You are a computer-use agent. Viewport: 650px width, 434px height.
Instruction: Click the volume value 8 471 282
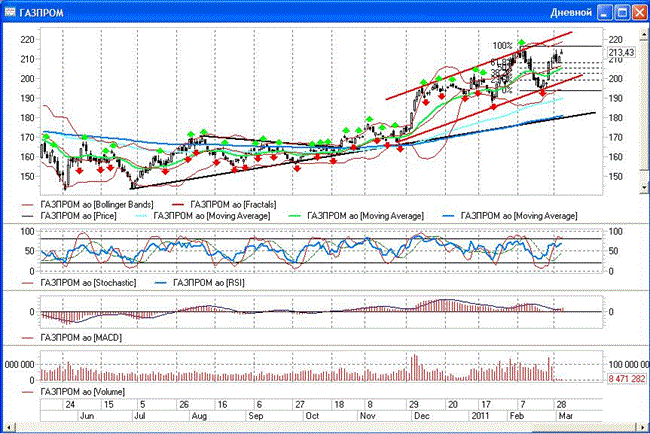(626, 378)
